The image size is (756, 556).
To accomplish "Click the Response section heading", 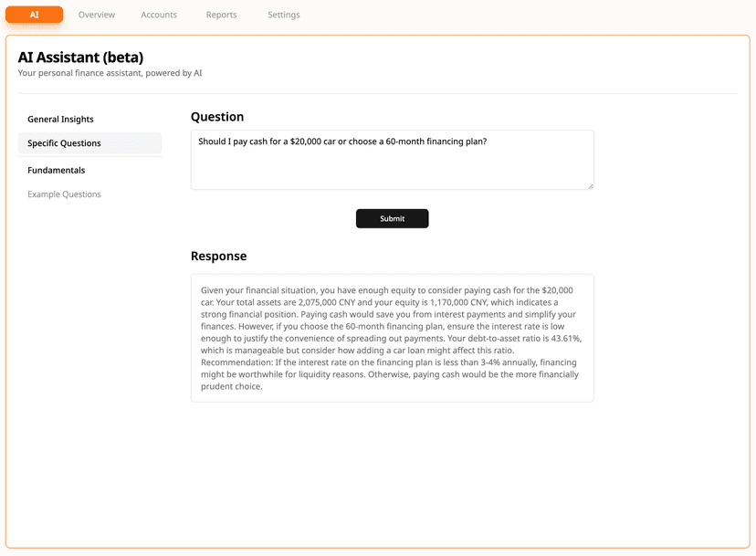I will 218,257.
